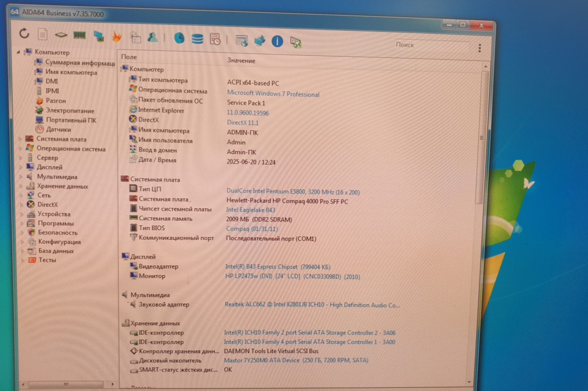588x391 pixels.
Task: Open Microsoft Windows 7 Professional link
Action: tap(273, 94)
